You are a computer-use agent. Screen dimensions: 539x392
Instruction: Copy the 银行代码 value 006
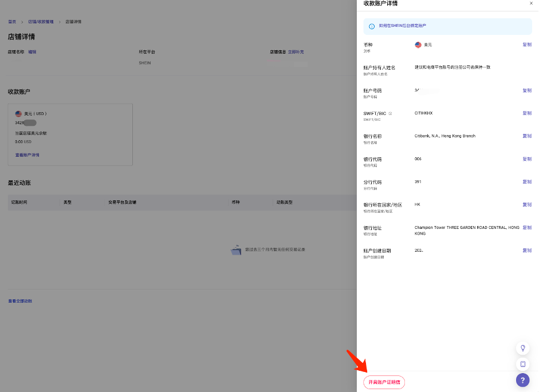click(526, 159)
